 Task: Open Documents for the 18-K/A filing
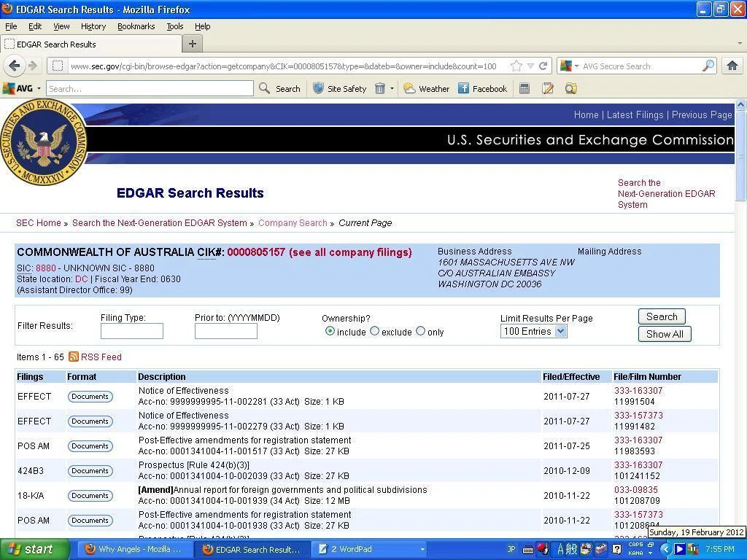click(x=90, y=496)
